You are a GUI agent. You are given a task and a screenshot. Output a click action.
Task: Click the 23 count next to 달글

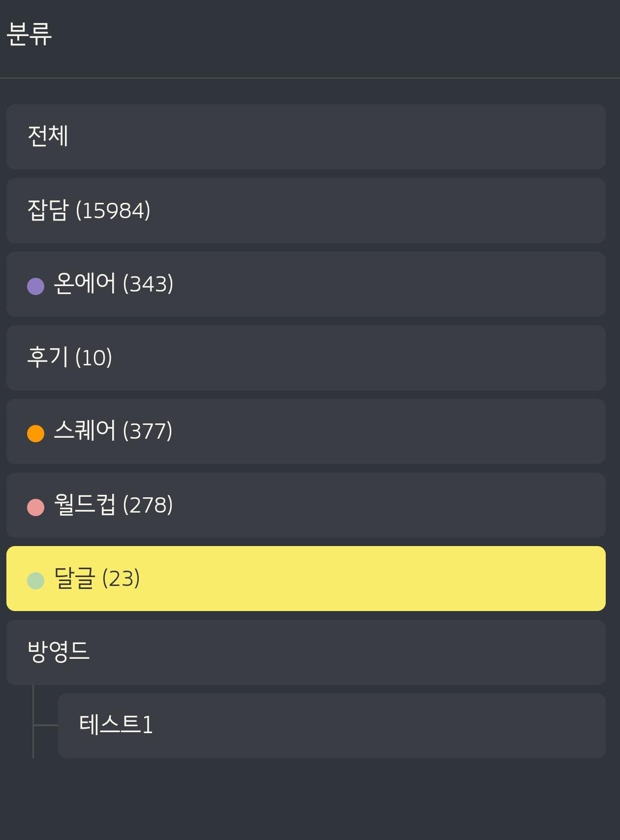121,579
